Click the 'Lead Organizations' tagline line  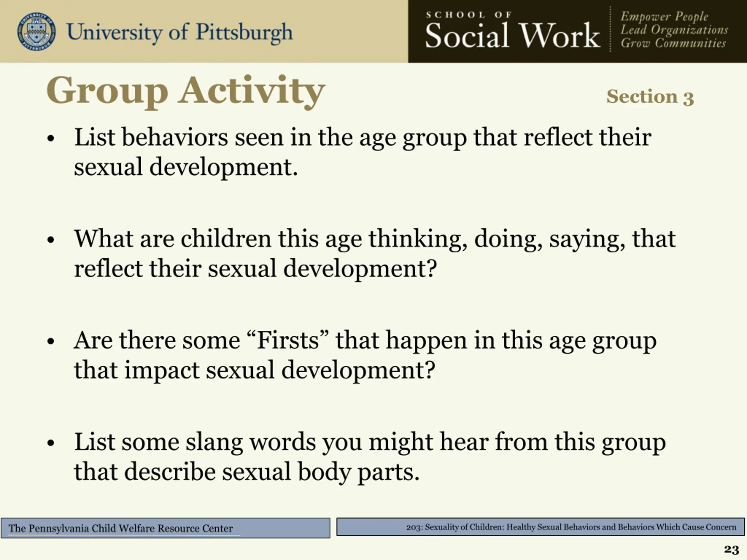point(674,30)
